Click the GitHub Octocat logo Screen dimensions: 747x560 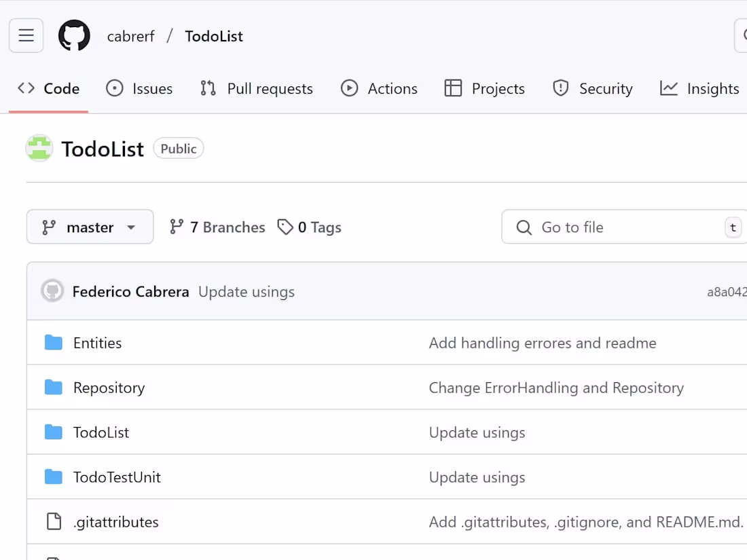[x=74, y=36]
